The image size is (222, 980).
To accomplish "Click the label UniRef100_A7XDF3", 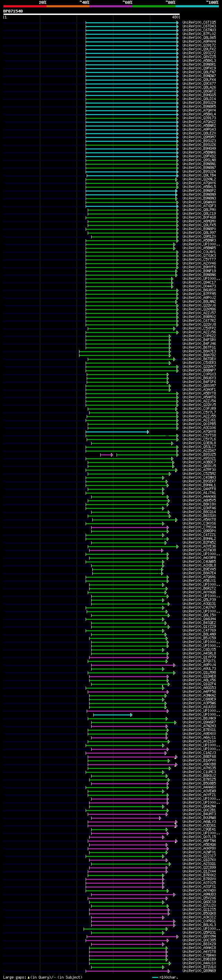I will pyautogui.click(x=199, y=206).
